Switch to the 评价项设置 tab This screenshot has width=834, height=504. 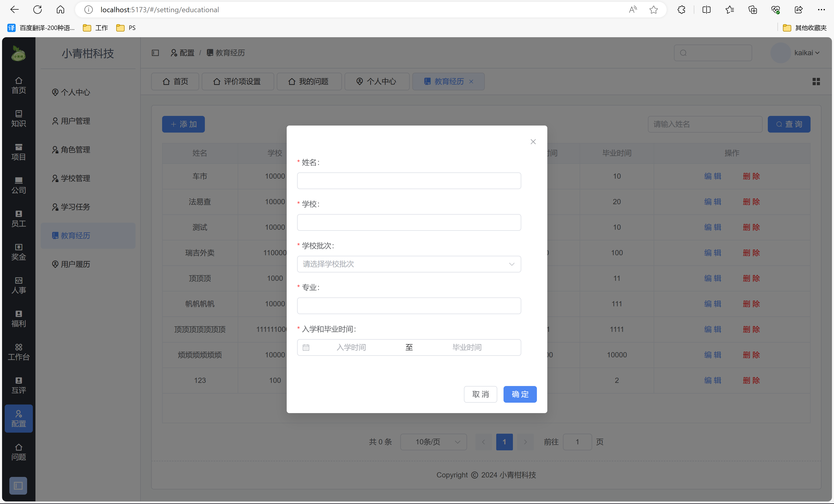pos(238,82)
